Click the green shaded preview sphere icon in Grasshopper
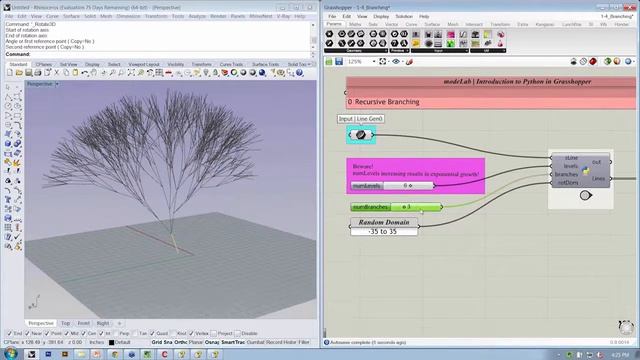Image resolution: width=640 pixels, height=360 pixels. click(x=607, y=62)
